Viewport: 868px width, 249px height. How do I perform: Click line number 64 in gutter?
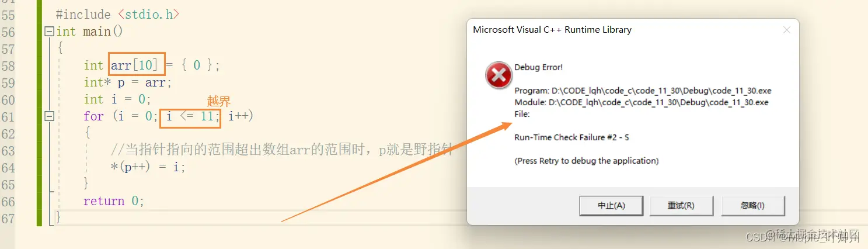pos(8,167)
